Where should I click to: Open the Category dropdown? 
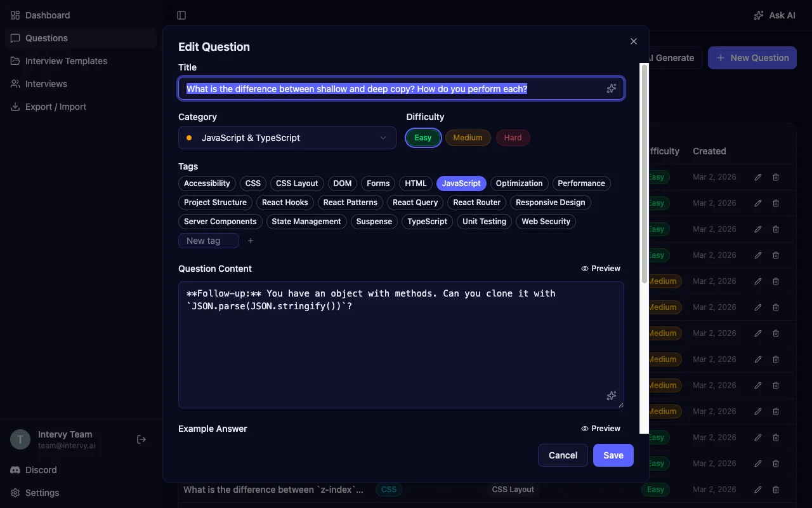(x=287, y=138)
